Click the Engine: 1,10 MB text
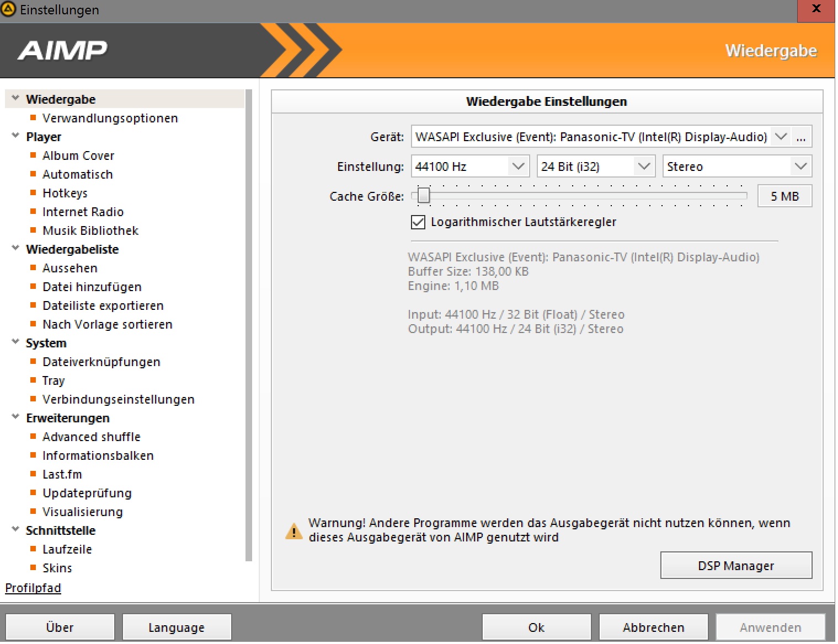838x644 pixels. pyautogui.click(x=453, y=286)
